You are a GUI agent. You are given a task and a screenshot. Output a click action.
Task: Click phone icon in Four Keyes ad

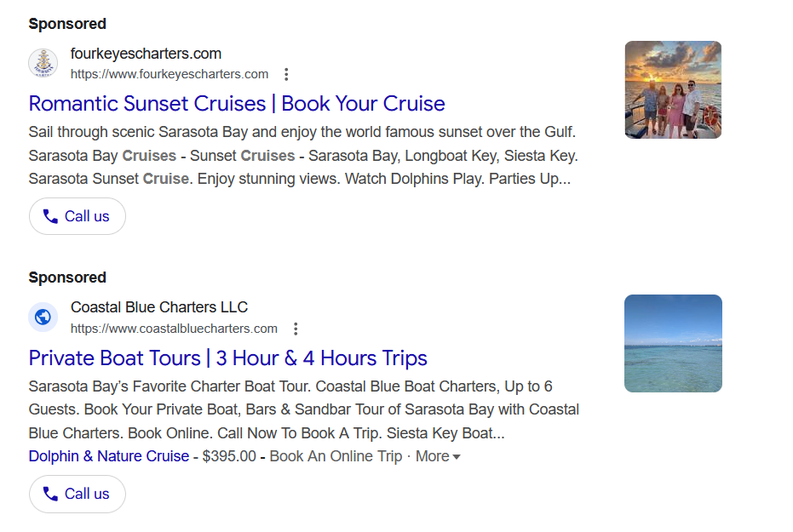click(x=50, y=216)
